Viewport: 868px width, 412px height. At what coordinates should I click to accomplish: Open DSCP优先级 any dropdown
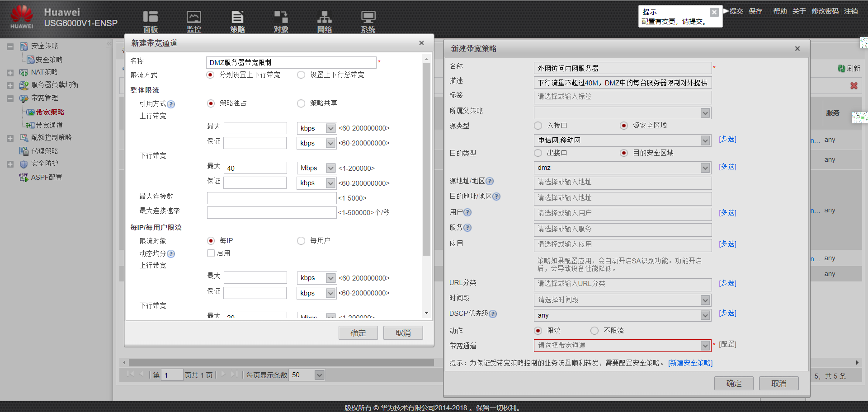pyautogui.click(x=705, y=316)
